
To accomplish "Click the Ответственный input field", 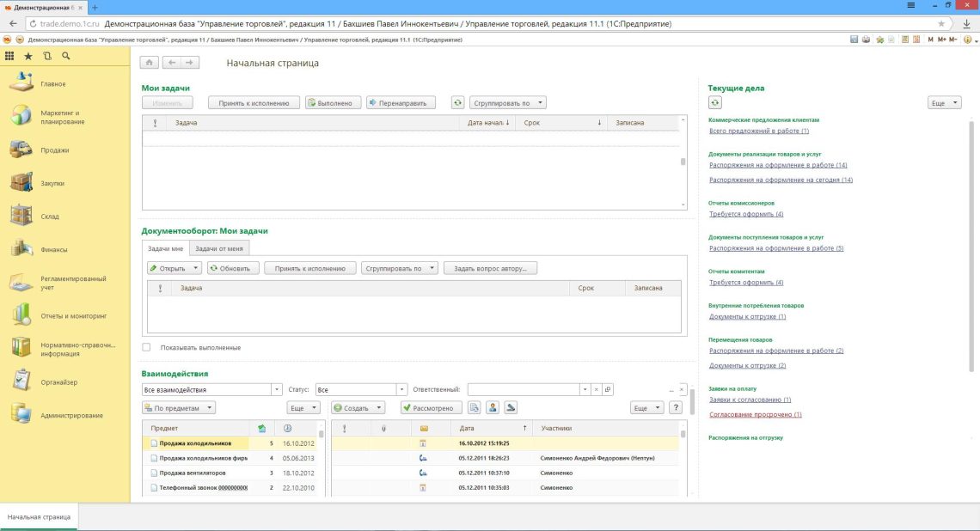I will [523, 390].
